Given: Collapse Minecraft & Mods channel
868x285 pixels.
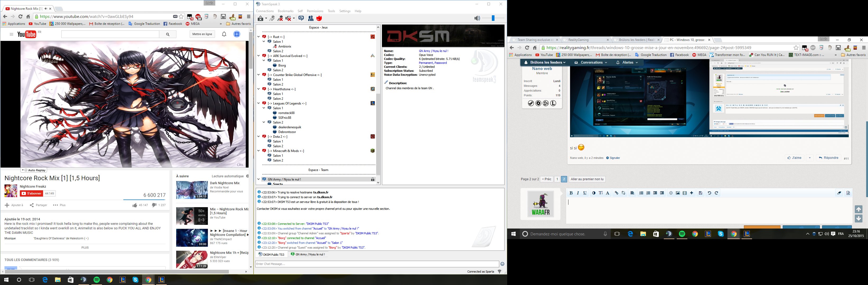Looking at the screenshot, I should click(x=258, y=151).
